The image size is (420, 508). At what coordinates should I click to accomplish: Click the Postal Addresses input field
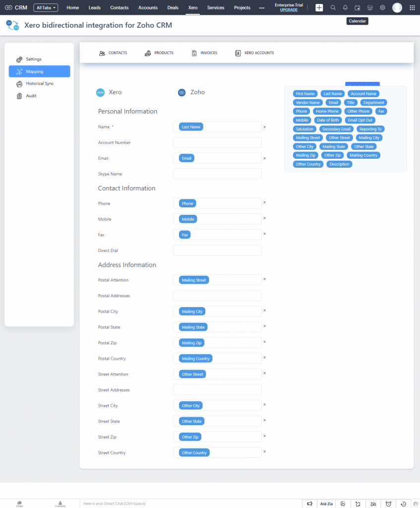tap(217, 296)
